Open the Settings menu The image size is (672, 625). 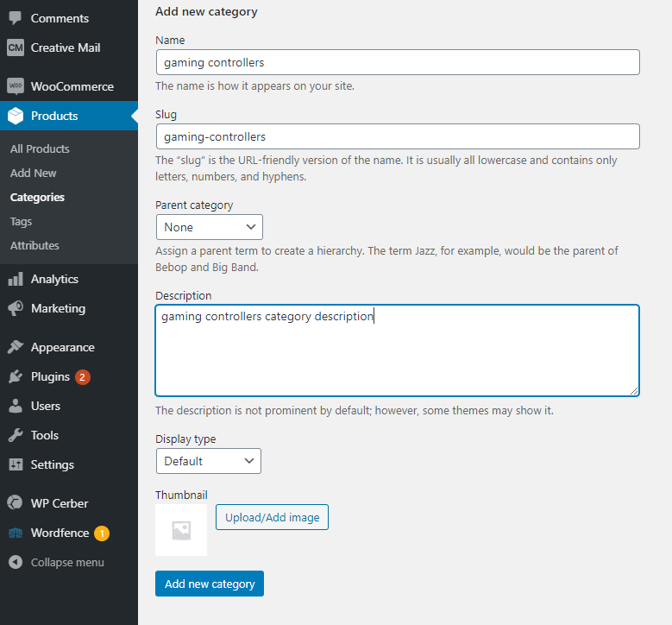pos(69,464)
